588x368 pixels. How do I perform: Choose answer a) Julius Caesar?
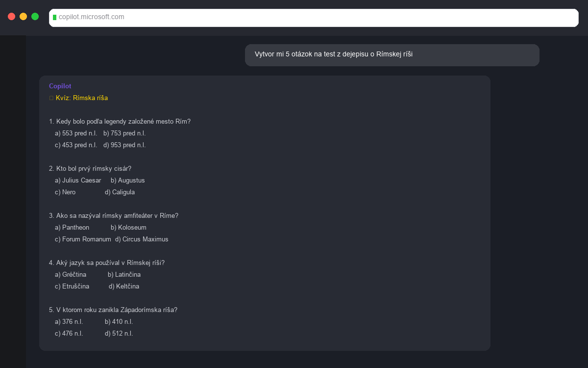pyautogui.click(x=78, y=181)
